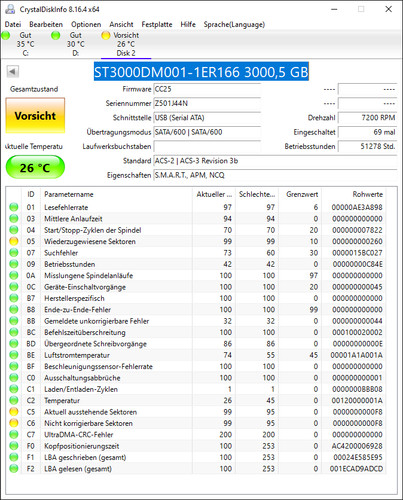Click the ST3000DM001-1ER166 drive title
Viewport: 403px width, 500px height.
(x=201, y=72)
